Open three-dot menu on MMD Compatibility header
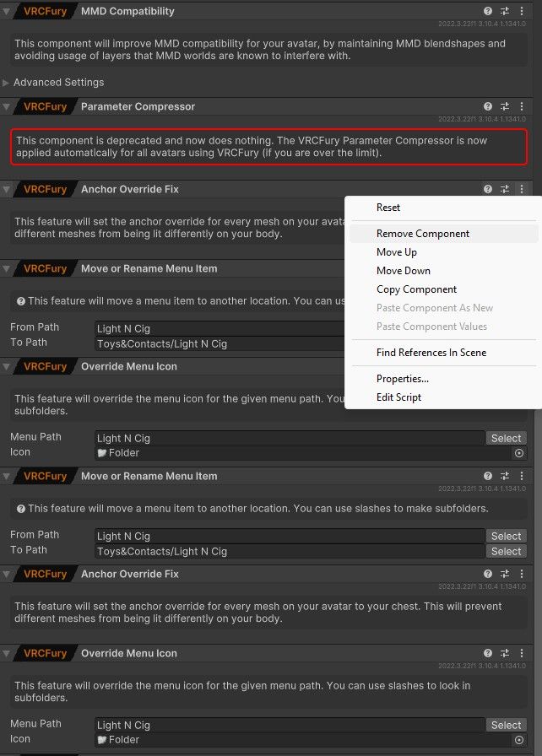The image size is (542, 756). coord(521,11)
